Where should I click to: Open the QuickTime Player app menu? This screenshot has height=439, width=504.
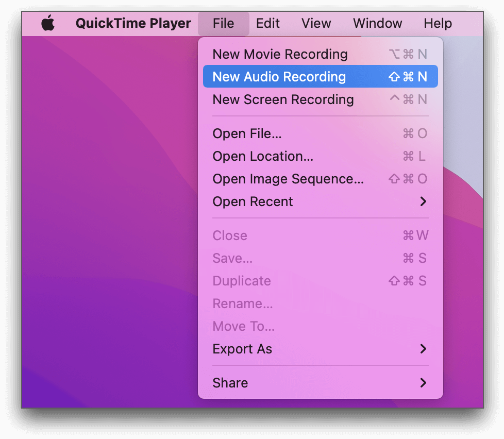[133, 24]
